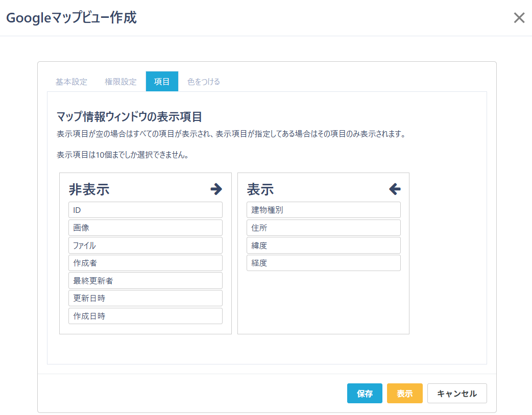Save the map view with the 保存 button
Image resolution: width=532 pixels, height=415 pixels.
pyautogui.click(x=365, y=393)
